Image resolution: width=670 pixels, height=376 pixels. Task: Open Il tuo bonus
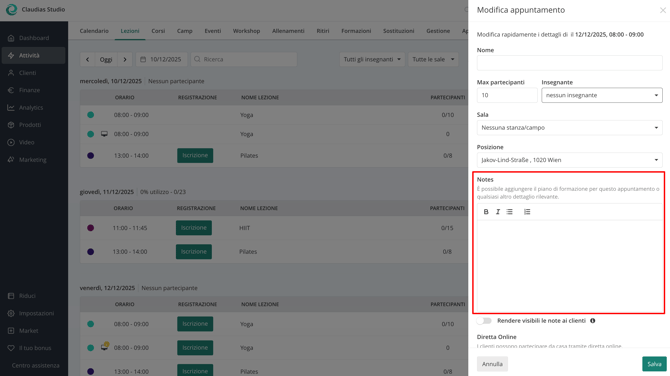34,348
